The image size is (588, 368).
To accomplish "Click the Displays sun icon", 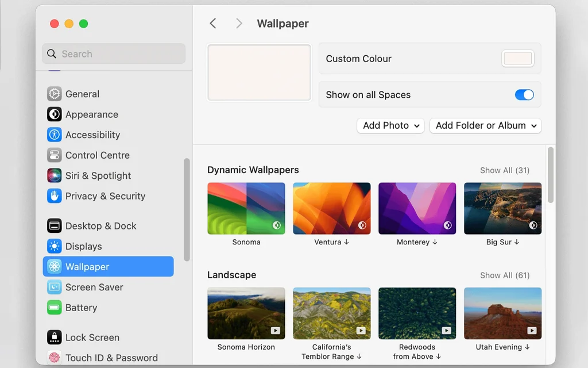I will click(x=55, y=246).
